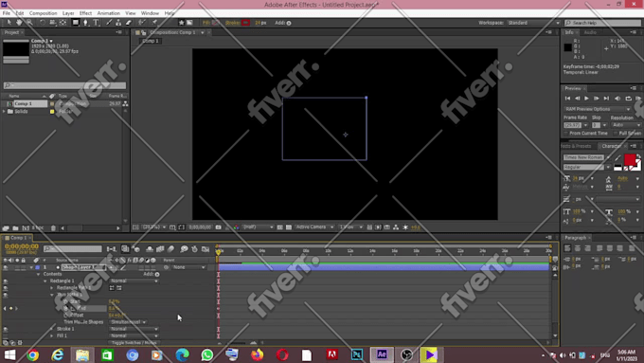Viewport: 644px width, 363px height.
Task: Expand Rectangle Path 1 properties
Action: tap(52, 288)
